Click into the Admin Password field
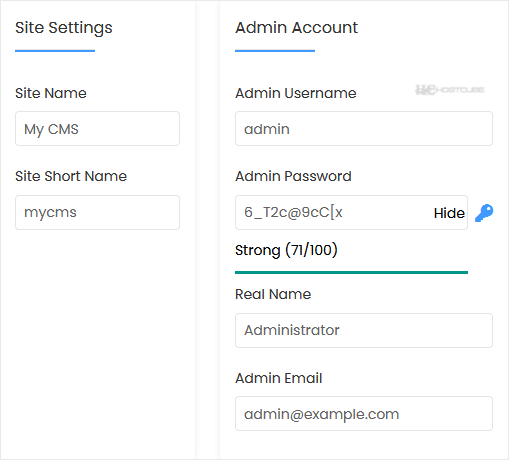The height and width of the screenshot is (460, 509). 351,212
